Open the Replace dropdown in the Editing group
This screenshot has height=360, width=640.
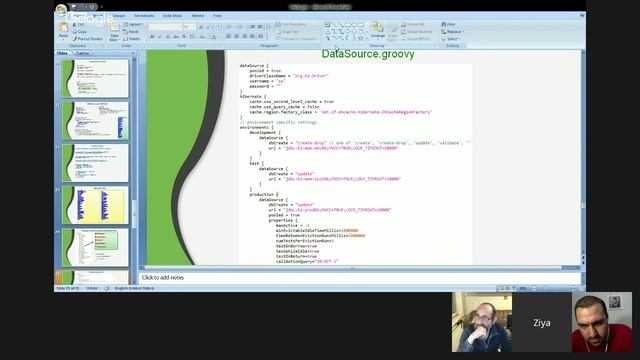[x=453, y=31]
